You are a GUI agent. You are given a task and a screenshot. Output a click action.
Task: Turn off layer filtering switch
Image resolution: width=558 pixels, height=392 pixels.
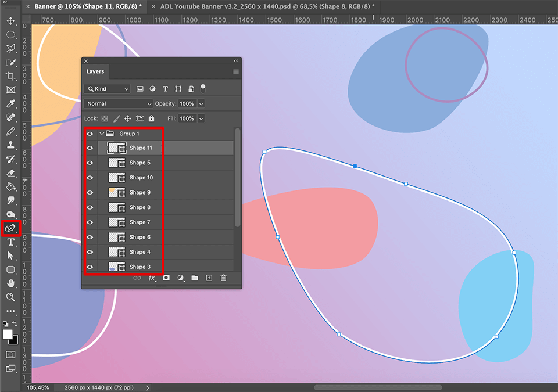[203, 88]
